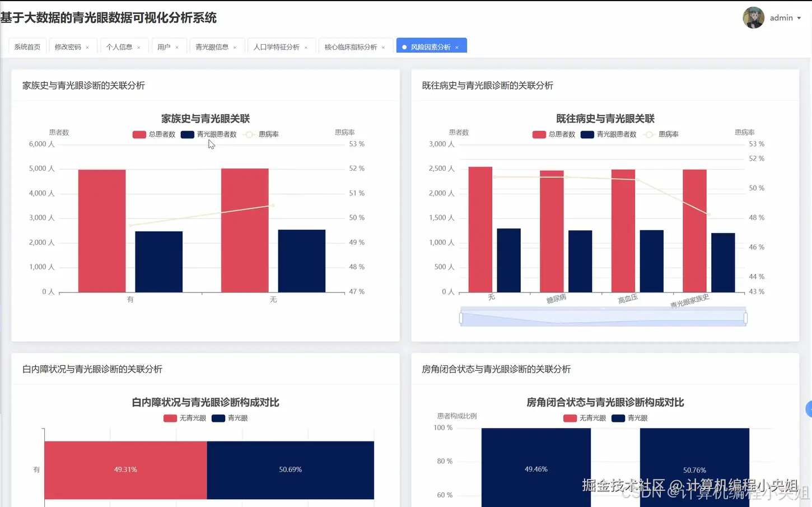Open the admin account dropdown
The width and height of the screenshot is (812, 507).
(x=782, y=17)
